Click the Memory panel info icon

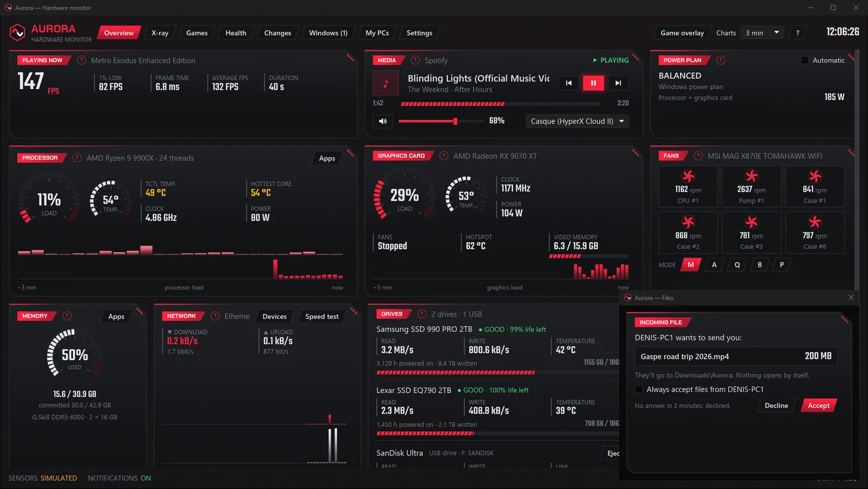click(67, 316)
